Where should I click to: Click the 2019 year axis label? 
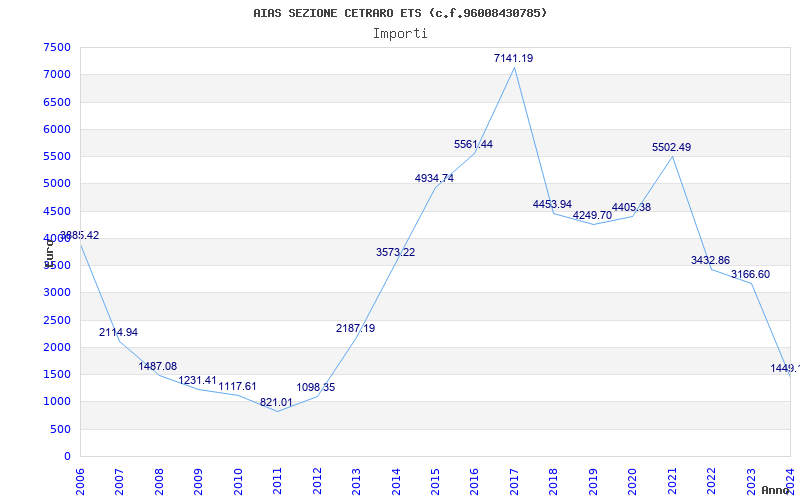tap(593, 482)
